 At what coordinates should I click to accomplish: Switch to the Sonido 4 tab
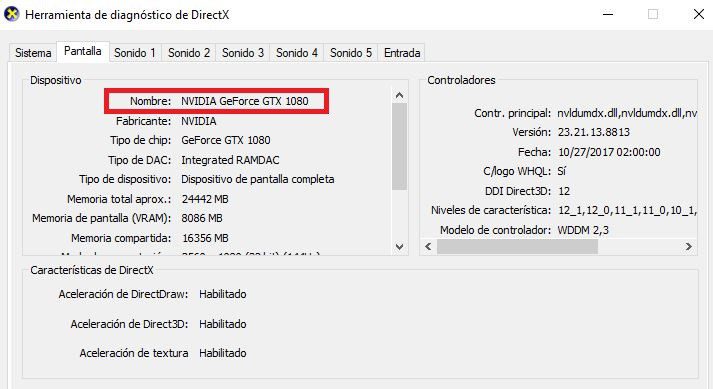click(296, 53)
